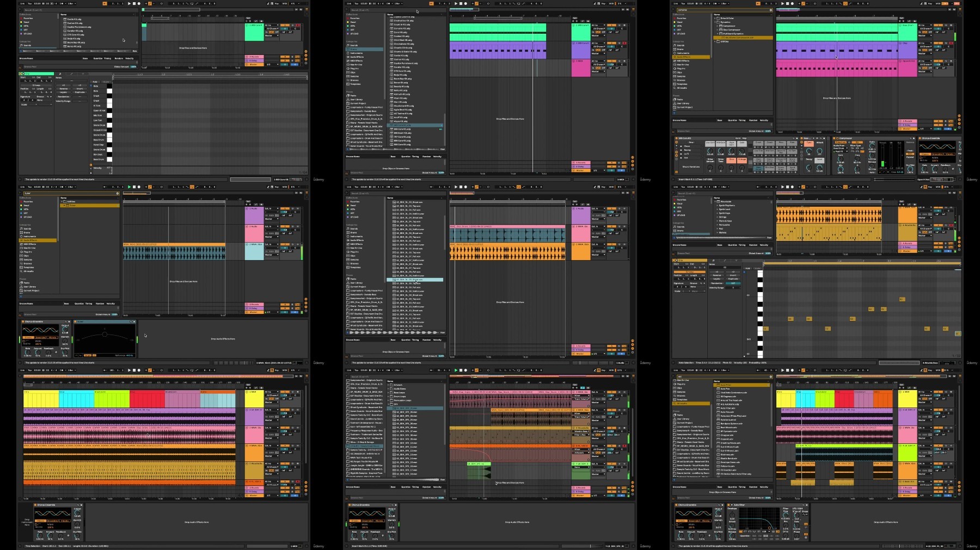Image resolution: width=980 pixels, height=550 pixels.
Task: Toggle Fold in middle-right piano roll
Action: click(748, 268)
